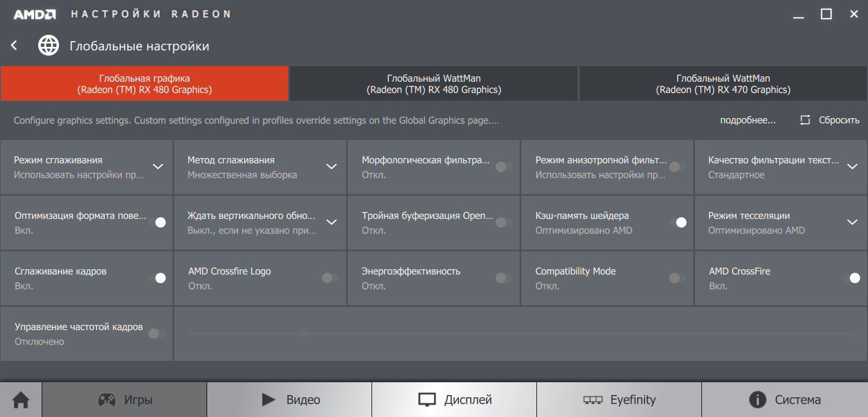The image size is (868, 417).
Task: Expand Режим сглаживания dropdown arrow
Action: coord(158,167)
